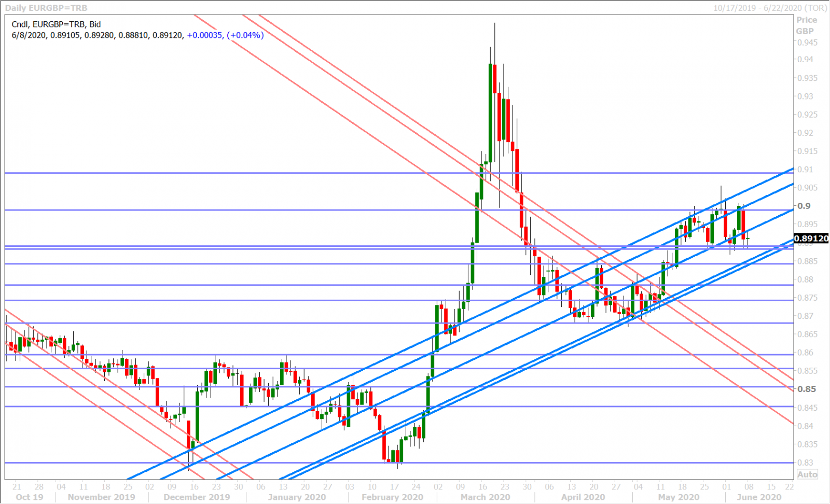Click the 0.865 price axis label
The width and height of the screenshot is (830, 504).
(808, 334)
